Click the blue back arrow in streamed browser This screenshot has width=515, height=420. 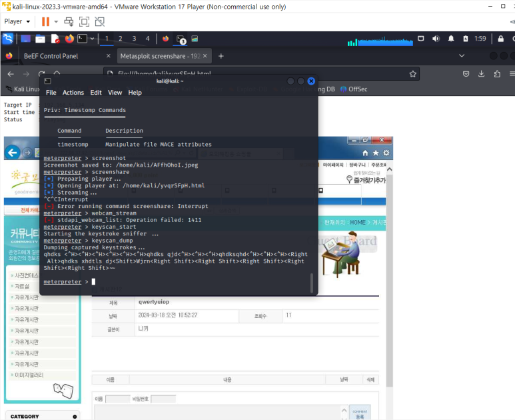(13, 153)
